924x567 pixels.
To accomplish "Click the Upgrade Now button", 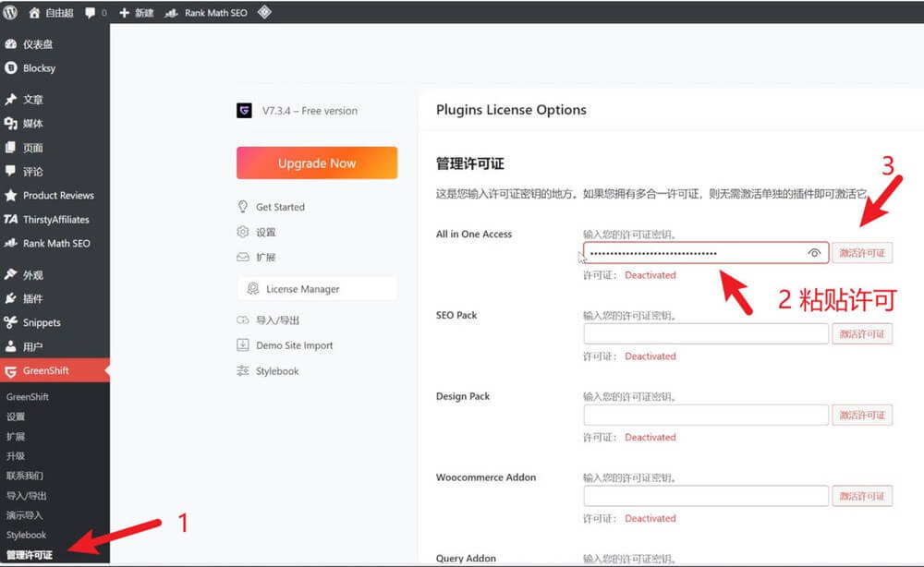I will [317, 163].
